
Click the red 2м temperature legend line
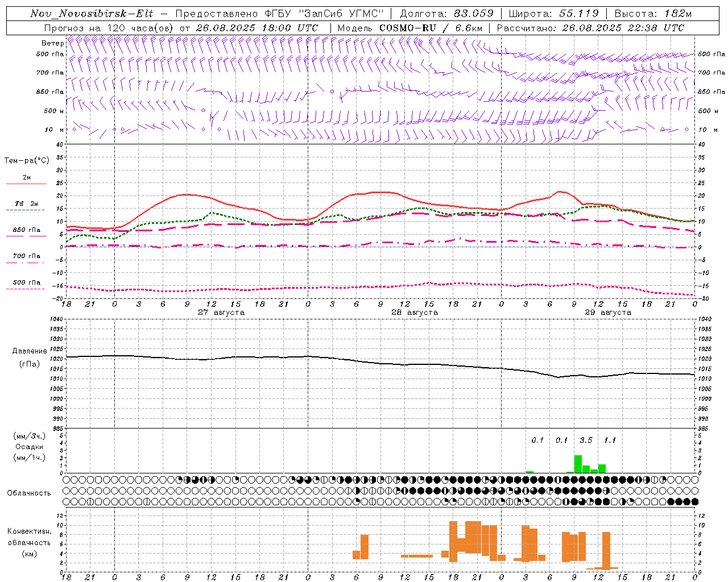(x=26, y=184)
